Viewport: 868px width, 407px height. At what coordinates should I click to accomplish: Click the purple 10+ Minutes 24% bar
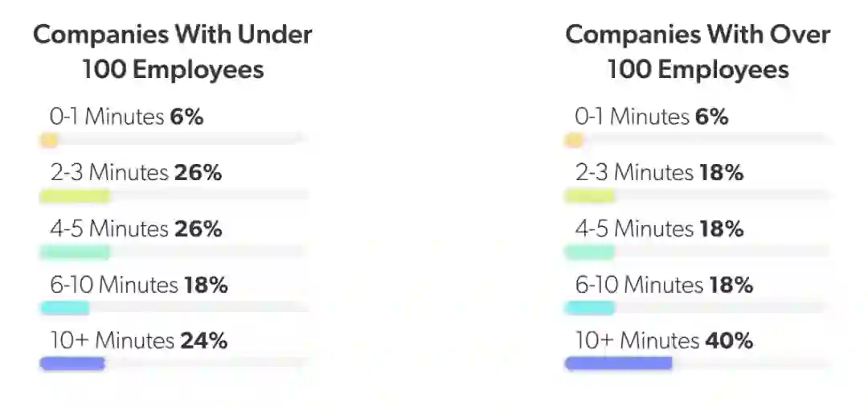tap(72, 364)
